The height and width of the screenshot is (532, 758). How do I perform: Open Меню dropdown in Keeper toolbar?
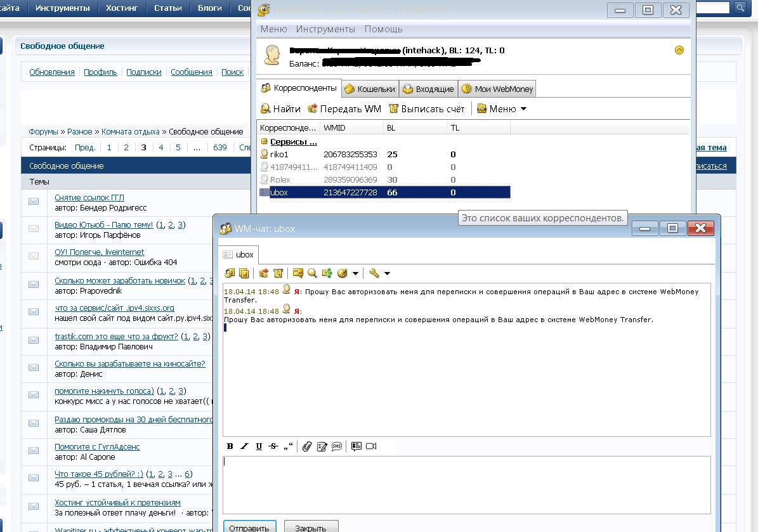pyautogui.click(x=501, y=108)
